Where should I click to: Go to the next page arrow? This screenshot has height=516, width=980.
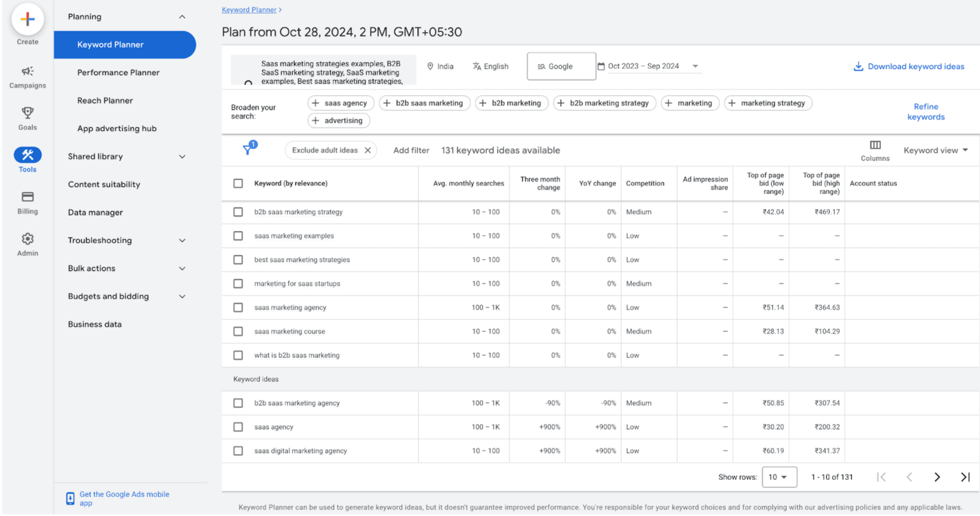(x=937, y=477)
